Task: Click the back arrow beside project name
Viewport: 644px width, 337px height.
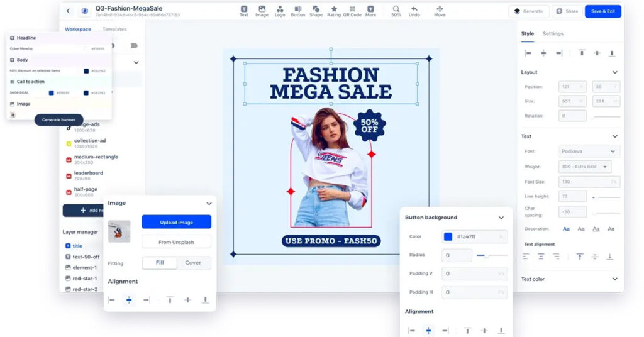Action: 69,11
